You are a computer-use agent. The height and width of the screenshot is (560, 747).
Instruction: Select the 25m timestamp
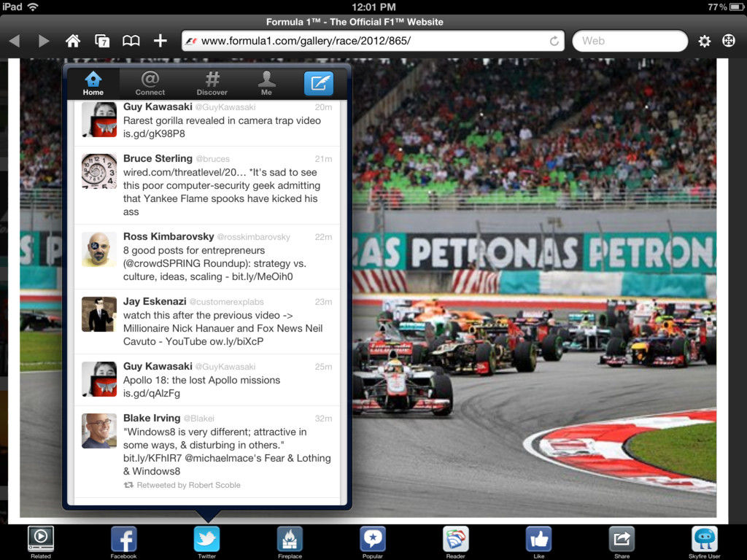[323, 367]
